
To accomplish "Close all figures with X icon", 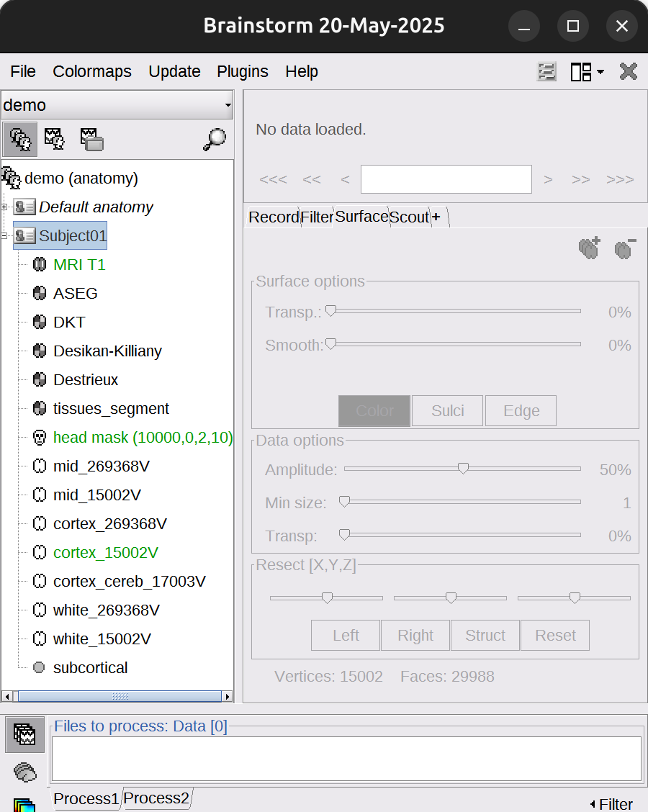I will 629,71.
